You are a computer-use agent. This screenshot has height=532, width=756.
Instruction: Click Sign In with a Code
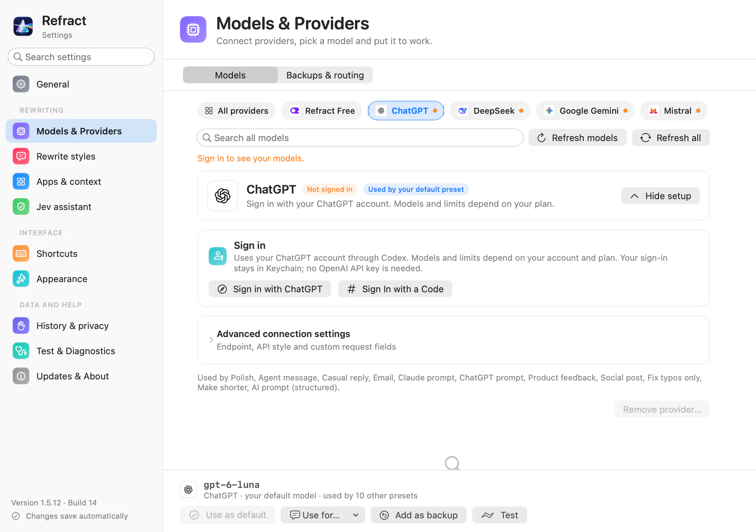click(x=395, y=289)
